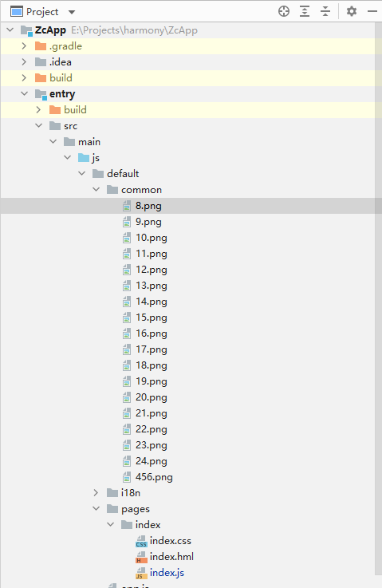Screen dimensions: 382x588
Task: Hide the Project panel with minus icon
Action: coord(372,11)
